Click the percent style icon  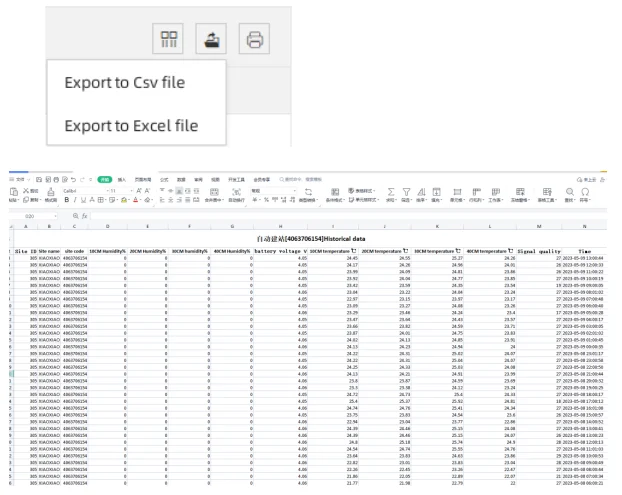pos(266,200)
